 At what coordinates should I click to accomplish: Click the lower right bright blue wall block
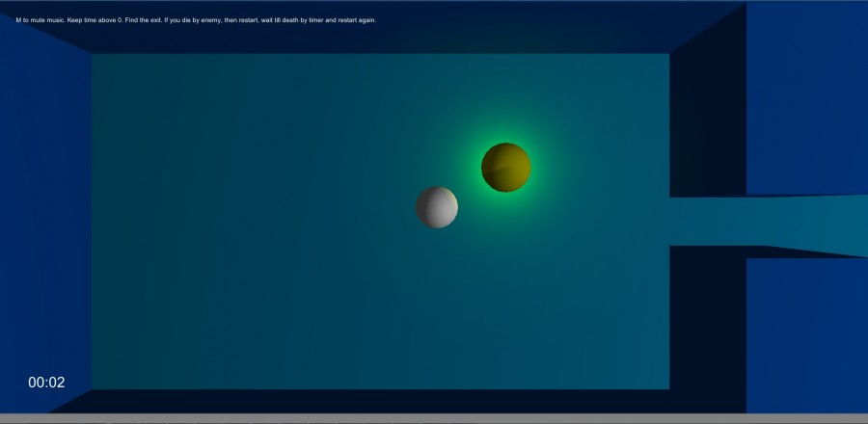pos(806,335)
